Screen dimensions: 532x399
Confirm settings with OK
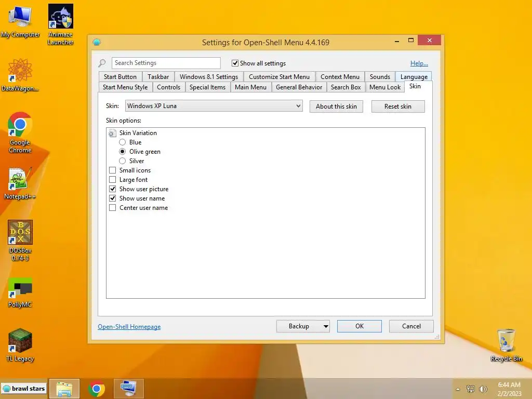coord(360,326)
